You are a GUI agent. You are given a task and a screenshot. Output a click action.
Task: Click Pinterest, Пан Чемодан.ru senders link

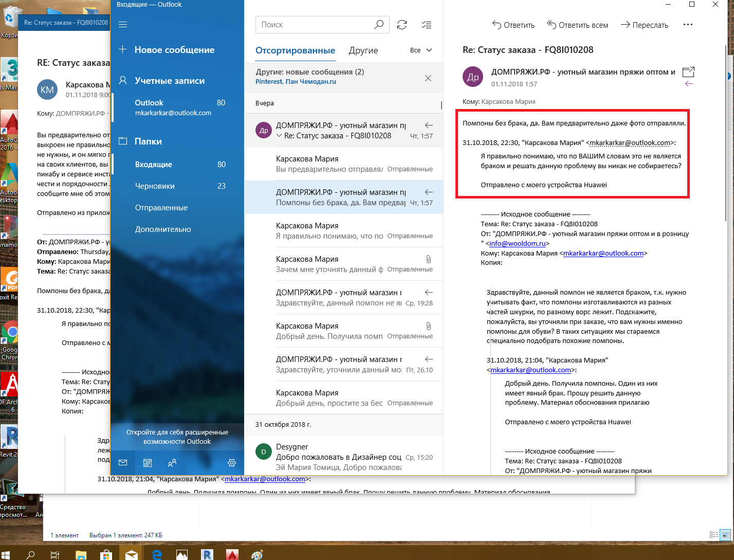coord(296,81)
